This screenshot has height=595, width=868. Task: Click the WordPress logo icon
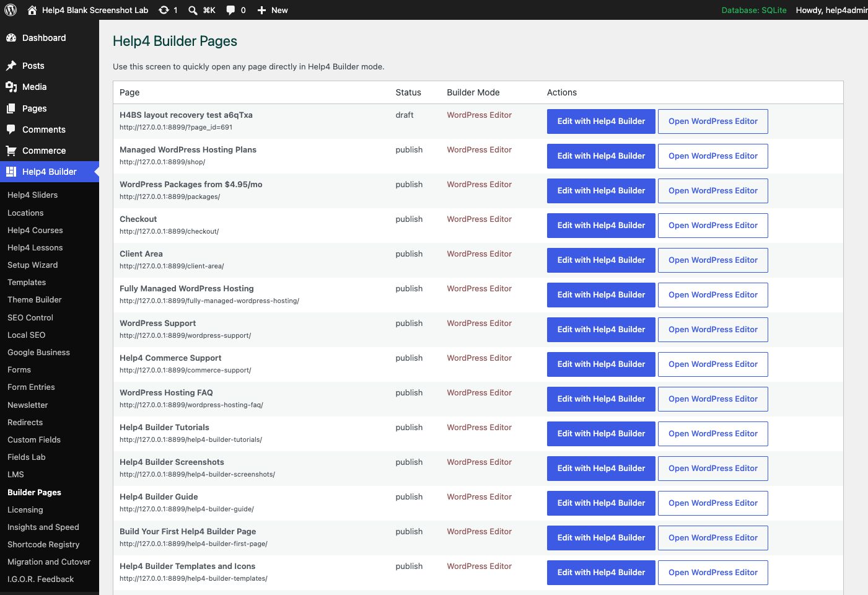tap(11, 10)
